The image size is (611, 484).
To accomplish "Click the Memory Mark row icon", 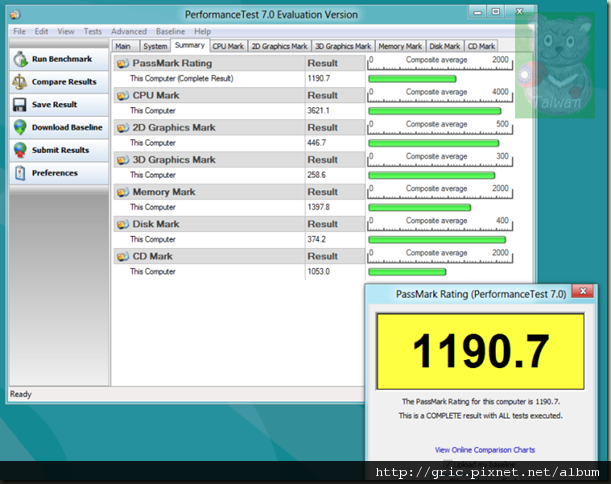I will click(123, 192).
